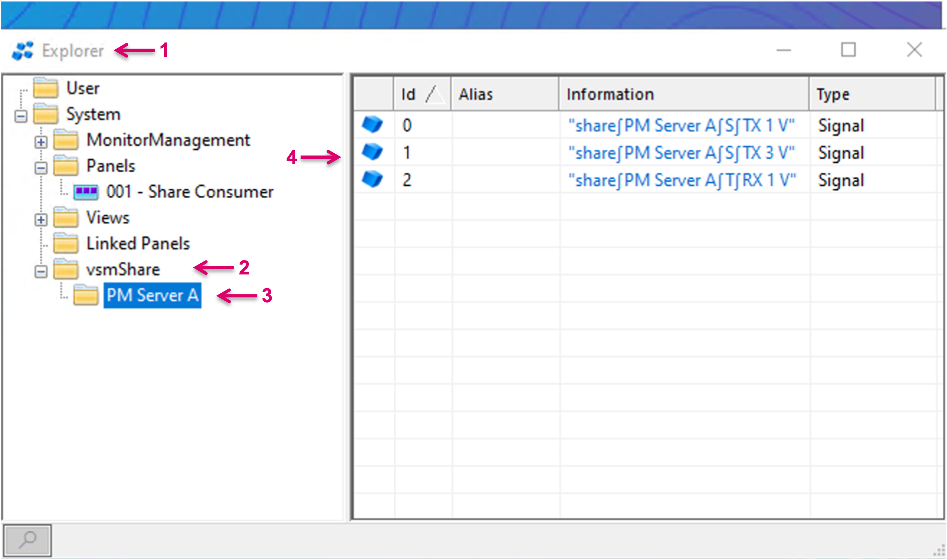
Task: Click the blue signal icon in row 2
Action: coord(372,179)
